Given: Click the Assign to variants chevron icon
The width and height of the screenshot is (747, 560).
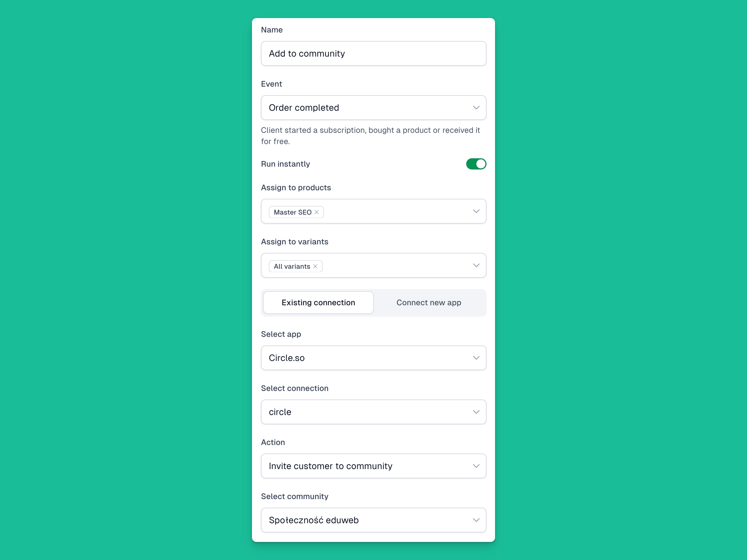Looking at the screenshot, I should tap(476, 266).
